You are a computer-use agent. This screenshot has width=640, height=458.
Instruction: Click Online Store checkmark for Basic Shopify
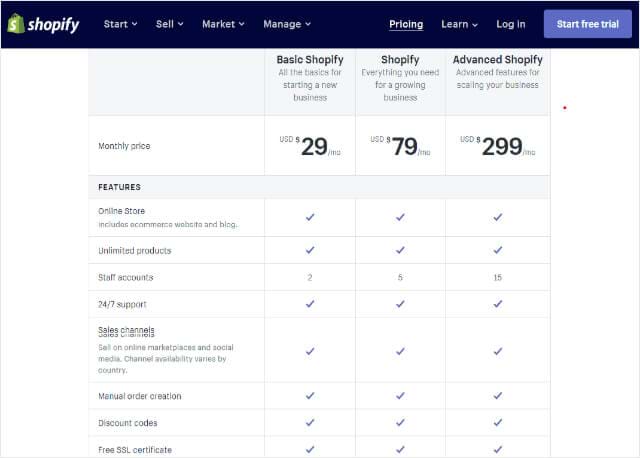(x=310, y=217)
